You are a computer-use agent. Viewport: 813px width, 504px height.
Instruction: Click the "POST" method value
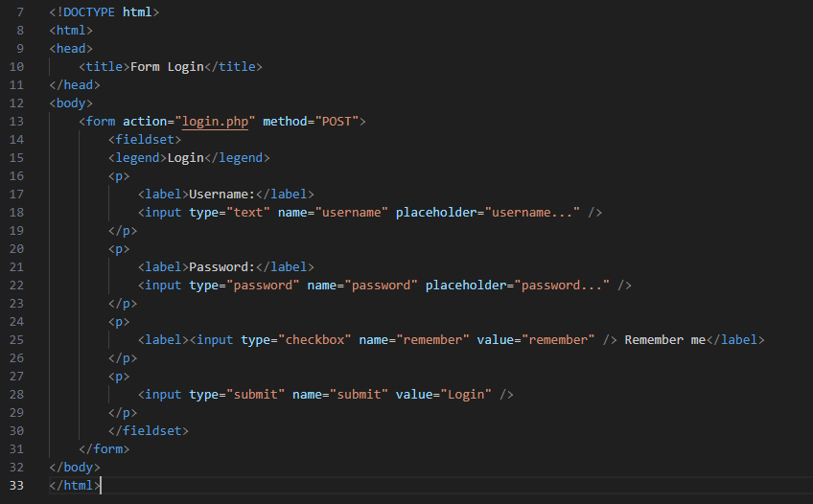click(x=337, y=121)
